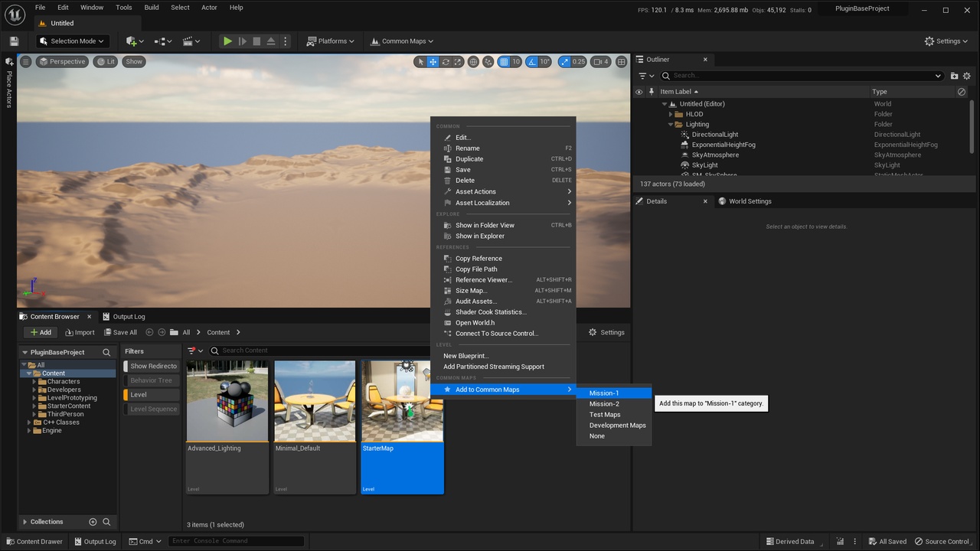Select the translate gizmo tool in viewport
The width and height of the screenshot is (980, 551).
pos(433,62)
